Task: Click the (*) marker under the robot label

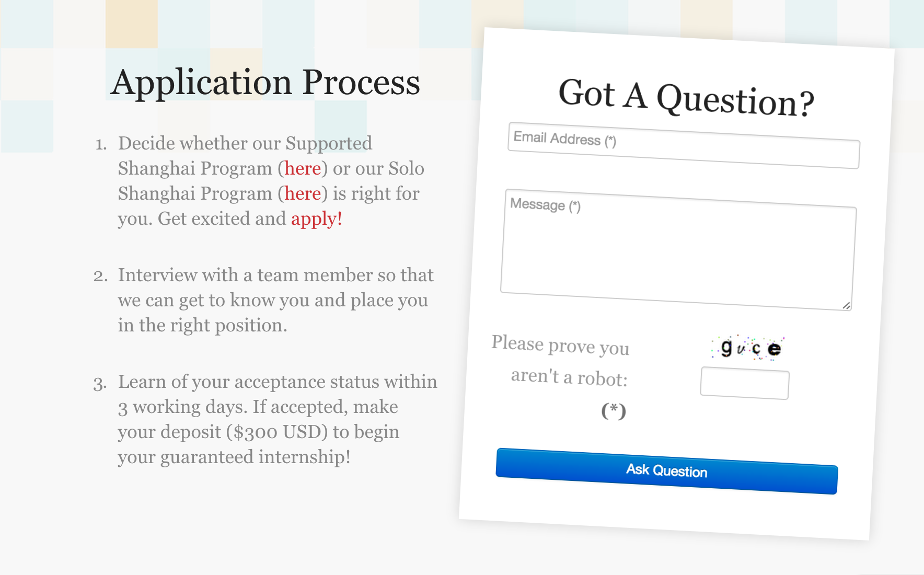Action: (614, 411)
